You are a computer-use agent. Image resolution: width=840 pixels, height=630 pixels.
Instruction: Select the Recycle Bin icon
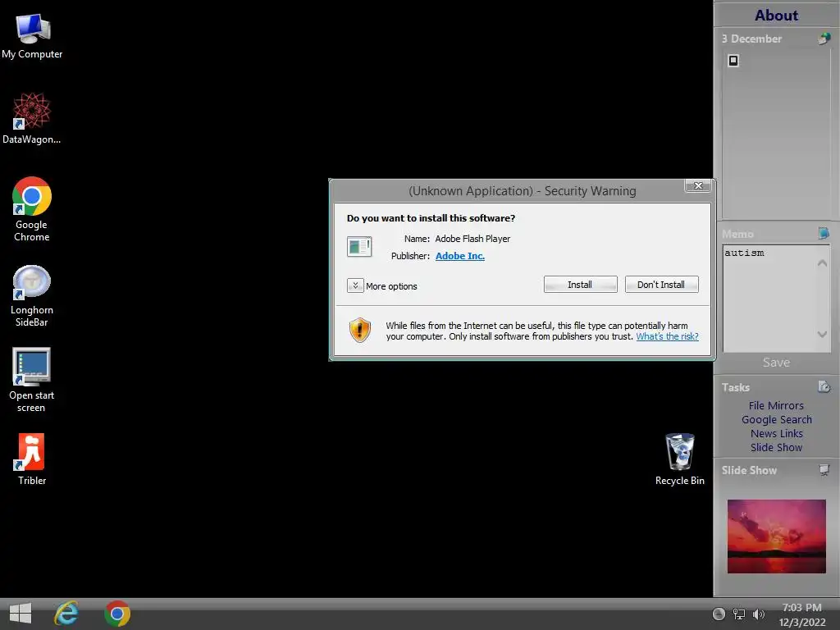pos(680,459)
